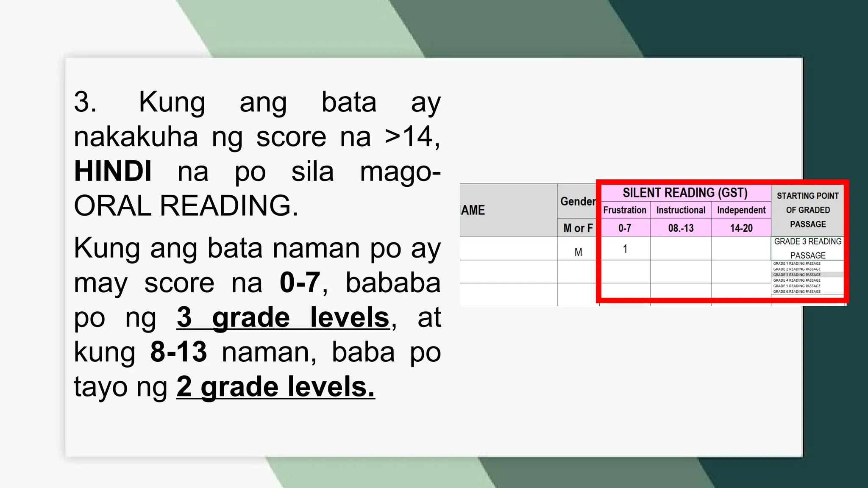Click the Independent column header

[741, 210]
